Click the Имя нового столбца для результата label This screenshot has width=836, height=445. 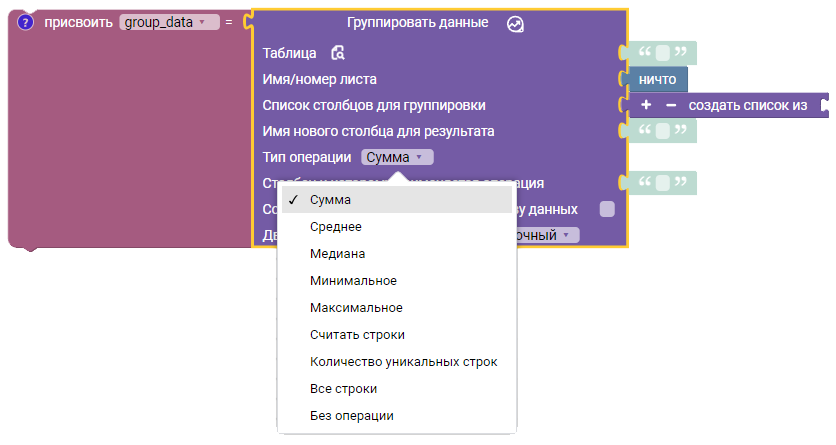[x=378, y=131]
